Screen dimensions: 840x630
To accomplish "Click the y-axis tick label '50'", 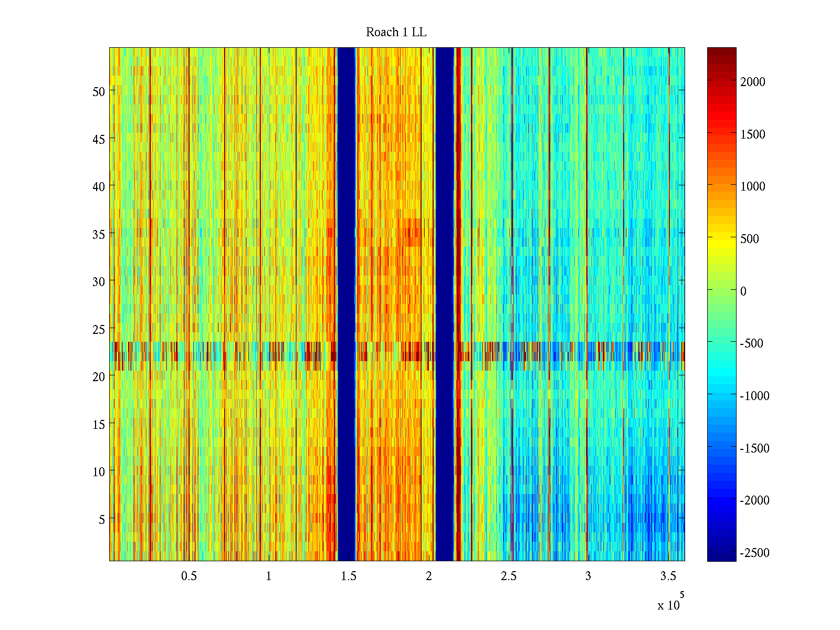I will point(98,92).
